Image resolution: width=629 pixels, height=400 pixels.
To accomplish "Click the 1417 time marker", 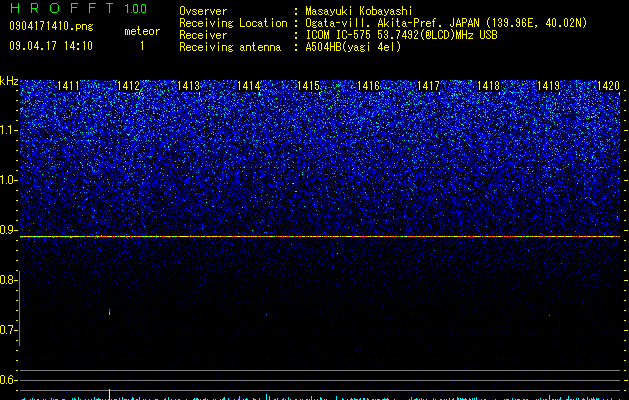I will 428,85.
